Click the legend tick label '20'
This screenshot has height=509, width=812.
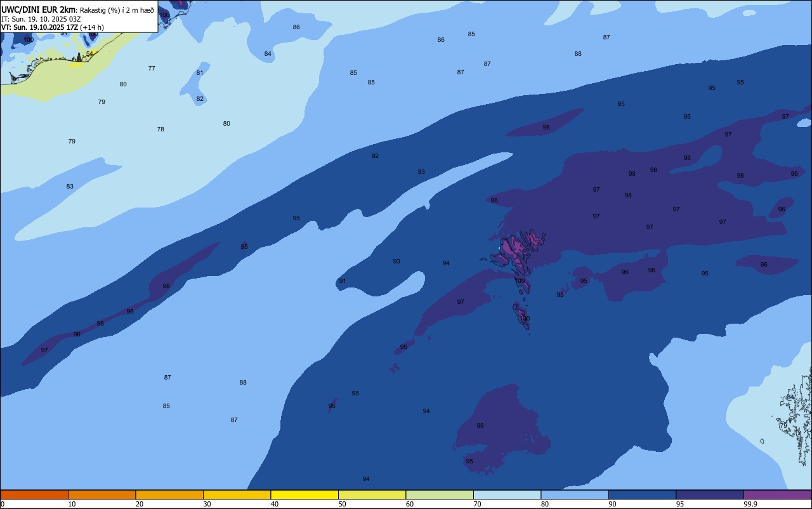[x=139, y=504]
